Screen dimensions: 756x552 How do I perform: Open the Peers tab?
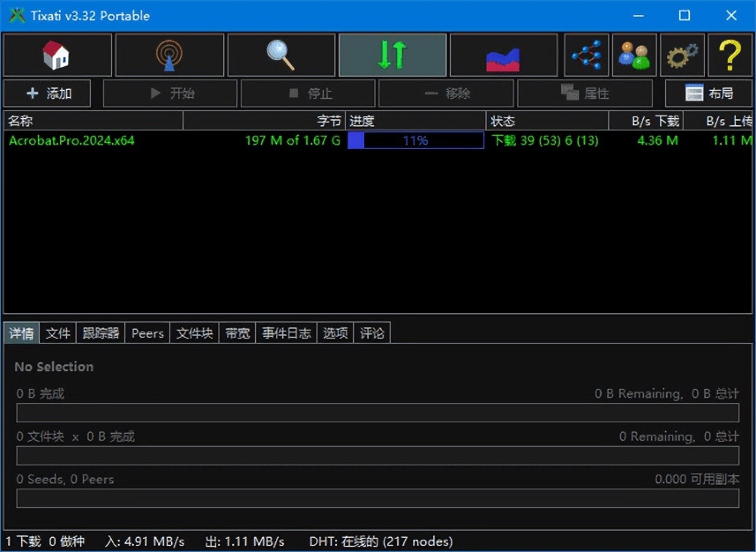click(147, 333)
